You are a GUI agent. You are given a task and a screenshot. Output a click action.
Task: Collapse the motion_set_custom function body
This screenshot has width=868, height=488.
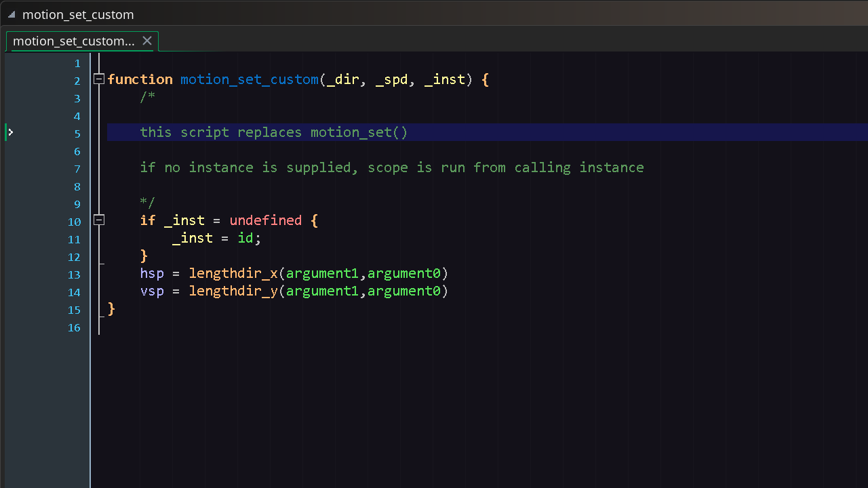pos(99,79)
